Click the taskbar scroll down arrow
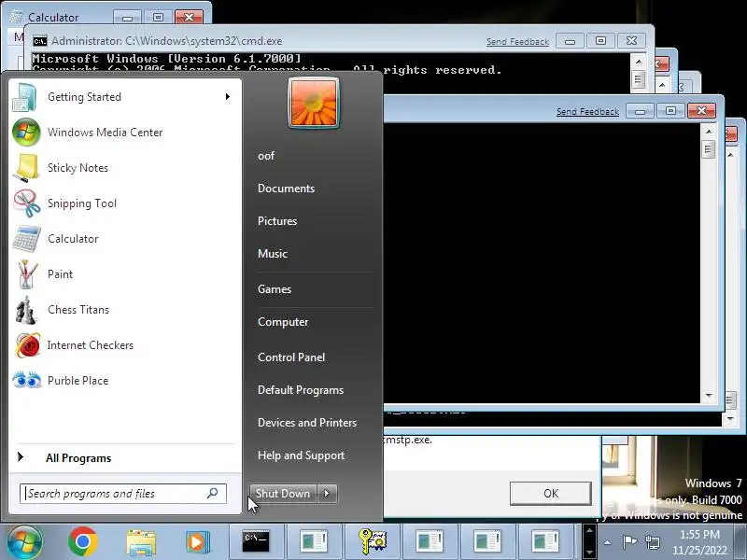 [589, 553]
